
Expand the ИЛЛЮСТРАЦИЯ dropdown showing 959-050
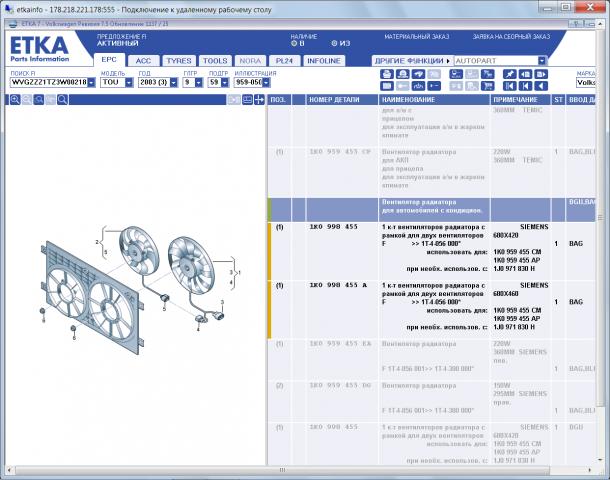point(266,82)
